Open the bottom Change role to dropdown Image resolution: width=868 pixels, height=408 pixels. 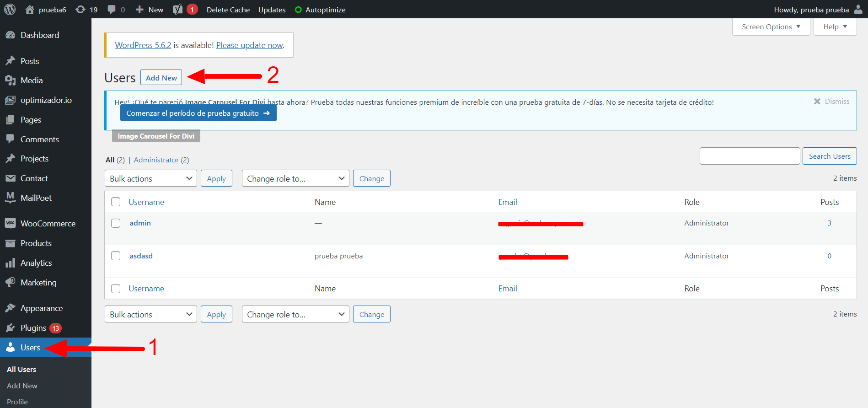(295, 314)
